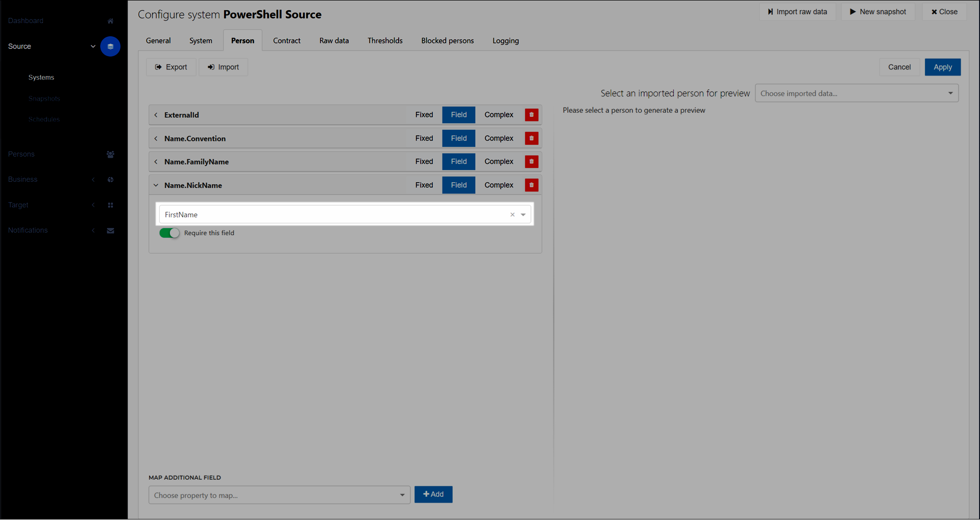The height and width of the screenshot is (520, 980).
Task: Switch to the Logging tab
Action: 506,41
